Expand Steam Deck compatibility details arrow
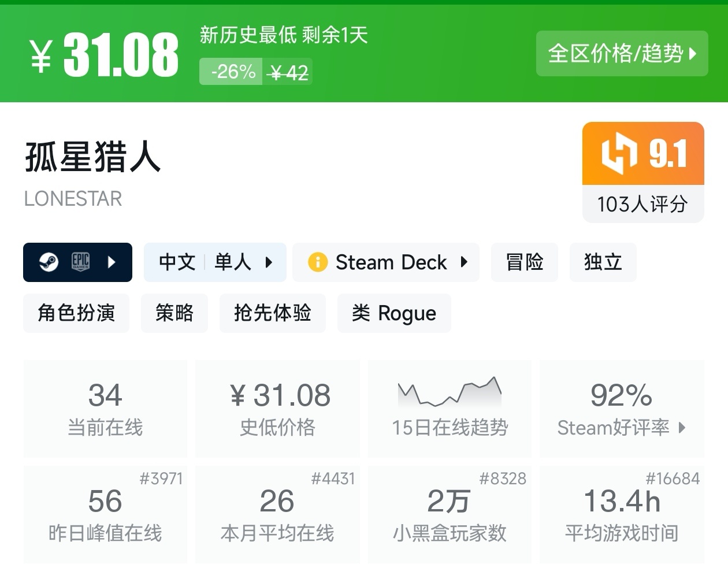This screenshot has height=575, width=728. coord(464,262)
